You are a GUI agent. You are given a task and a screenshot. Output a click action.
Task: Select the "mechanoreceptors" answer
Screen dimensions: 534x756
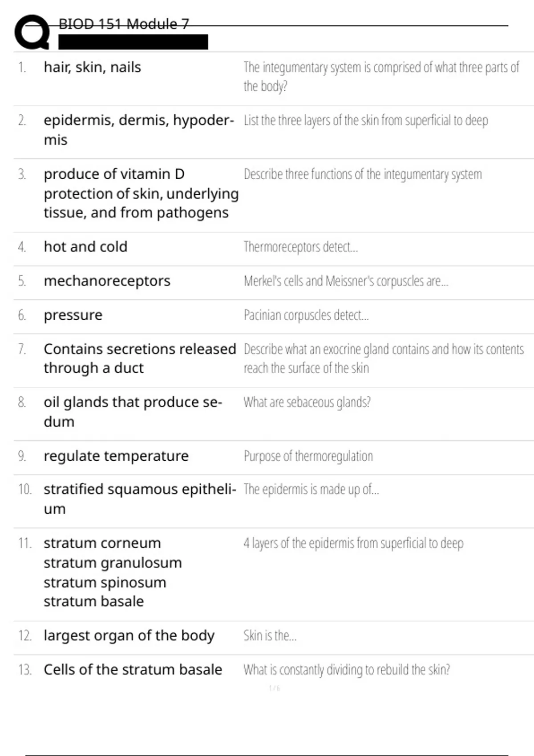click(x=107, y=281)
